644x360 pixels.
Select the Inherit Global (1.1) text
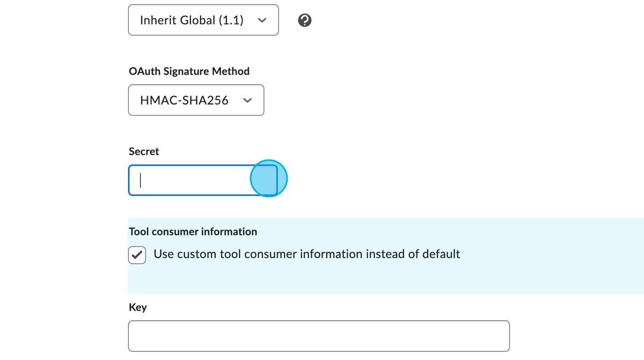point(191,20)
